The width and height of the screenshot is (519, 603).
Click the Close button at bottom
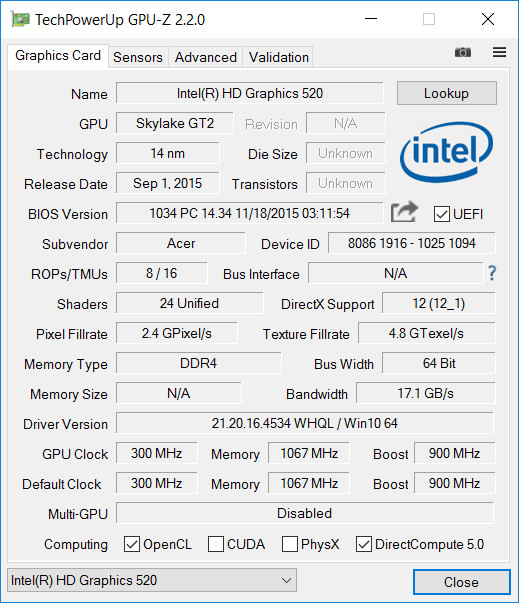tap(461, 582)
